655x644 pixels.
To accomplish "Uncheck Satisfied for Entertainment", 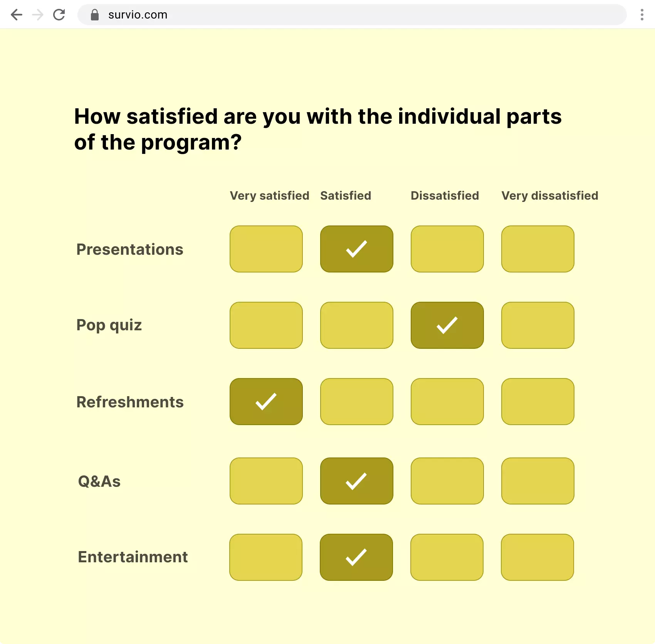I will click(356, 557).
